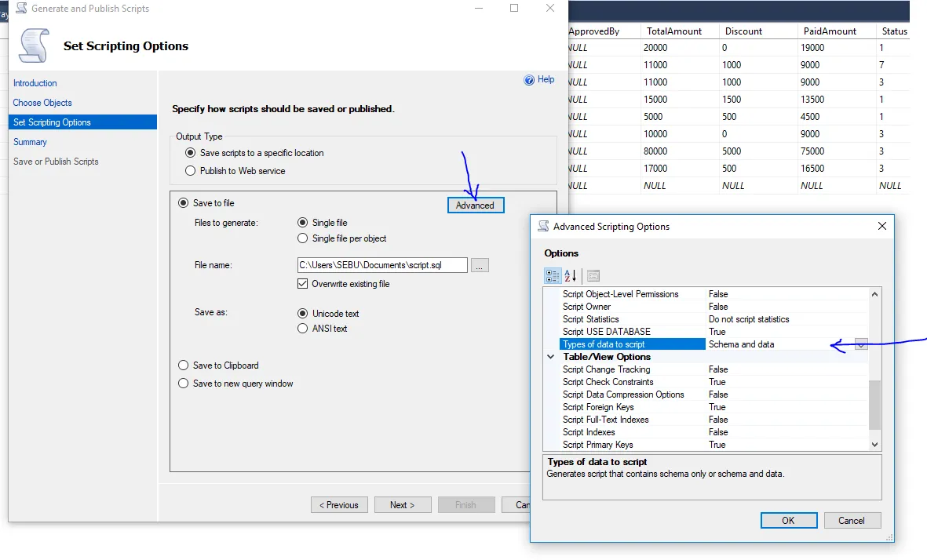Click the 16500 PaidAmount cell
The image size is (927, 560).
[837, 169]
